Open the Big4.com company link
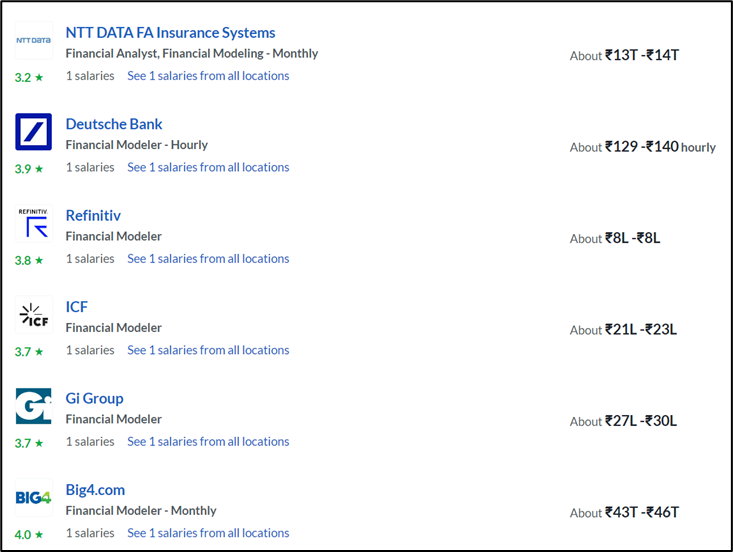733x552 pixels. [x=95, y=490]
